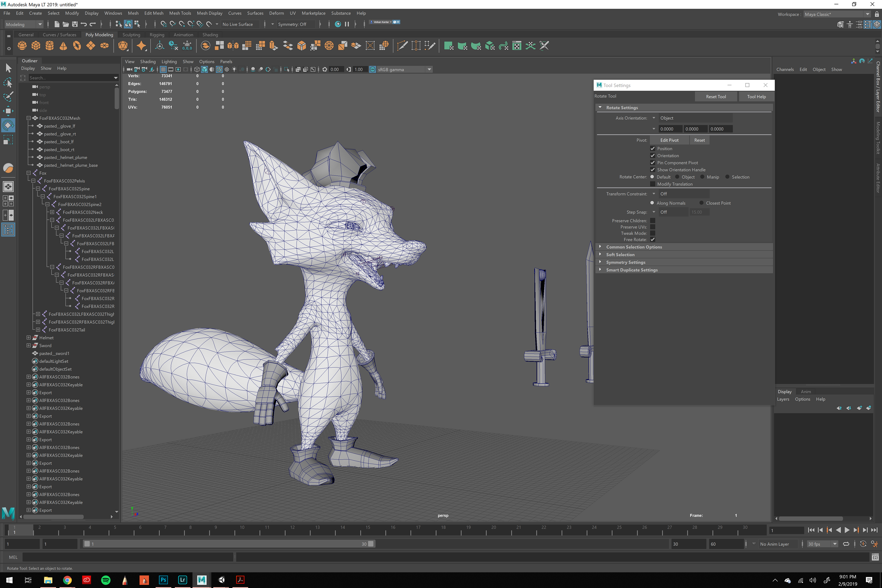Image resolution: width=882 pixels, height=588 pixels.
Task: Create a polygon disc from the shelf
Action: tap(104, 46)
